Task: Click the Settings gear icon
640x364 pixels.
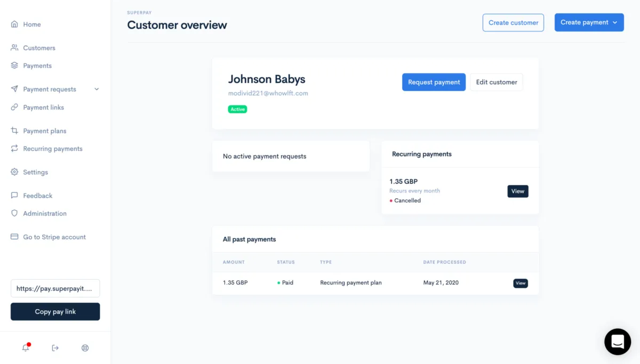Action: pos(14,172)
